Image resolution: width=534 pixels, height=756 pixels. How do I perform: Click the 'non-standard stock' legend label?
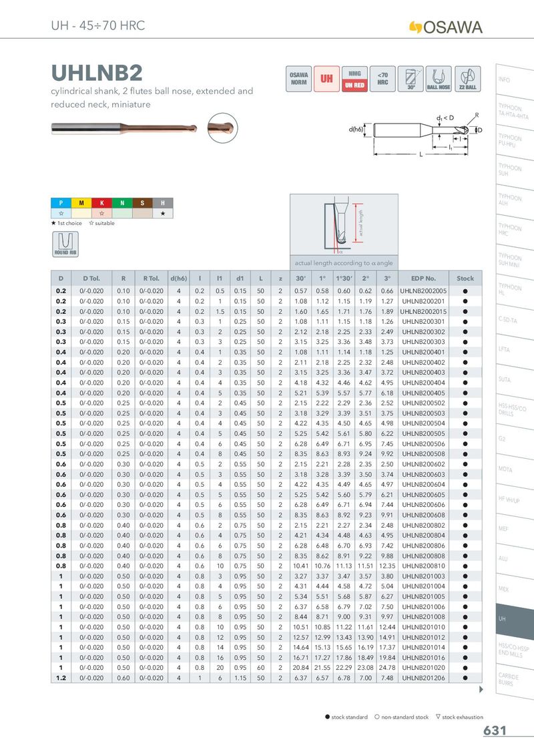[405, 717]
